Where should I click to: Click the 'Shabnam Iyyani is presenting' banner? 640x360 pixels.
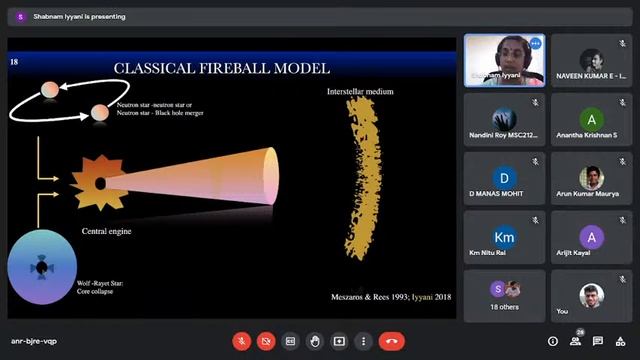[320, 17]
